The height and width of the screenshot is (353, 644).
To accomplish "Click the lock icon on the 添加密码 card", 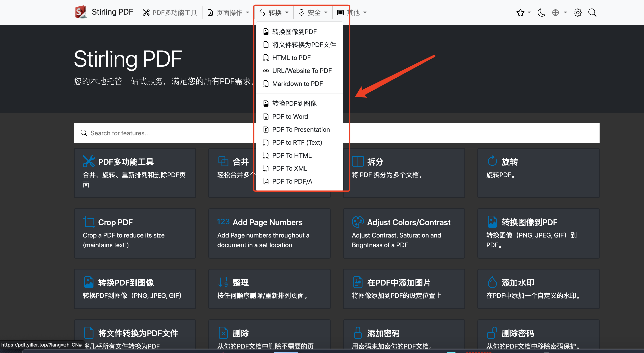I will click(358, 333).
